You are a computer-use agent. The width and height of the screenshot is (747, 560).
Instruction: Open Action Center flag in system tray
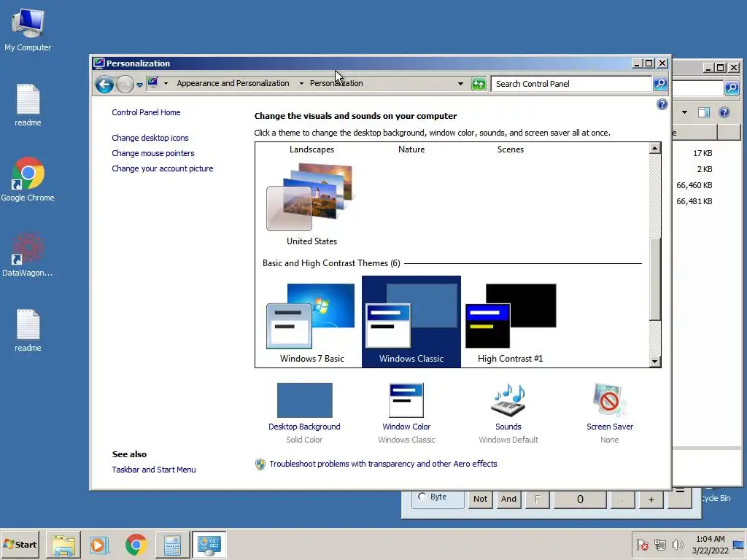642,545
